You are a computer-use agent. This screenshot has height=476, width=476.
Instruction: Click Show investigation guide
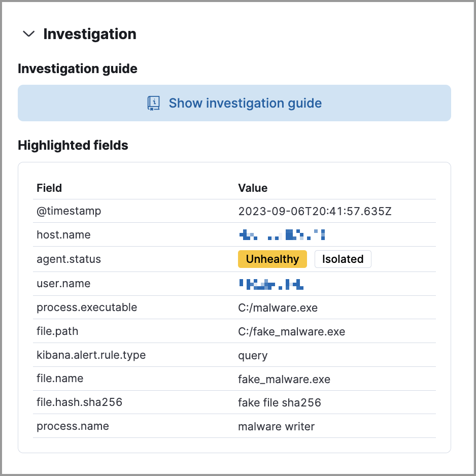[x=234, y=103]
